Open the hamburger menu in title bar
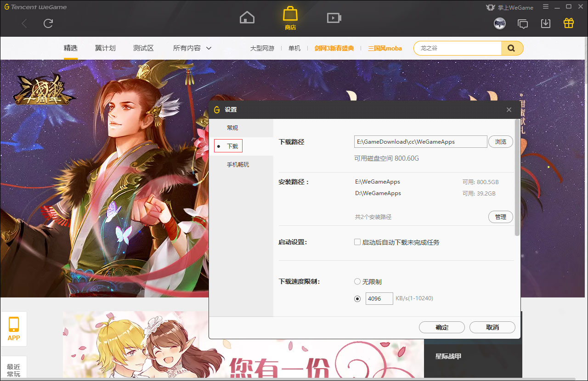 [545, 7]
